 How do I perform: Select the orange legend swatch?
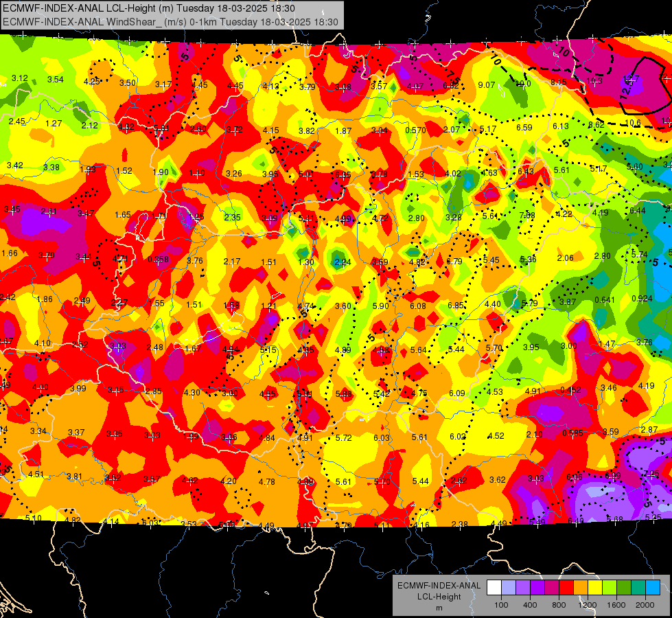[x=581, y=588]
